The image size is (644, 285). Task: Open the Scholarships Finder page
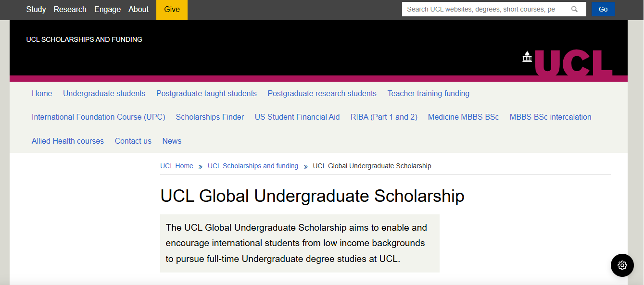[x=210, y=117]
